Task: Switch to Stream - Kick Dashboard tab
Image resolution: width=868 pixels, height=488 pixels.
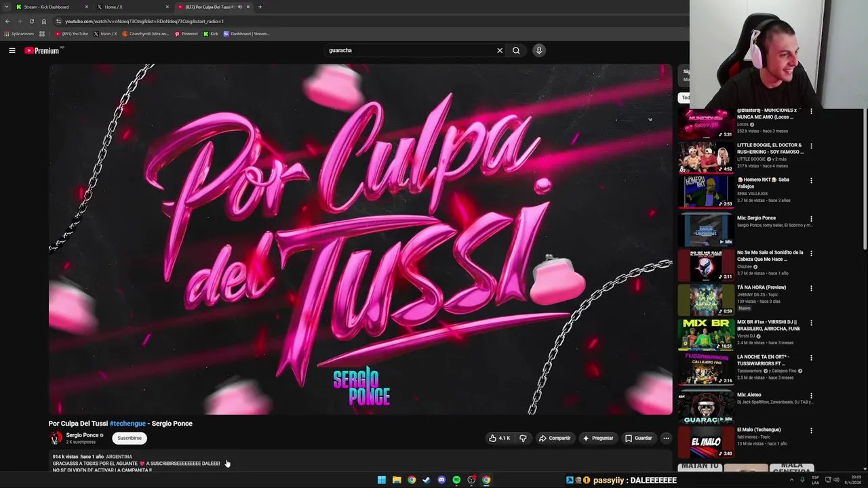Action: tap(53, 7)
